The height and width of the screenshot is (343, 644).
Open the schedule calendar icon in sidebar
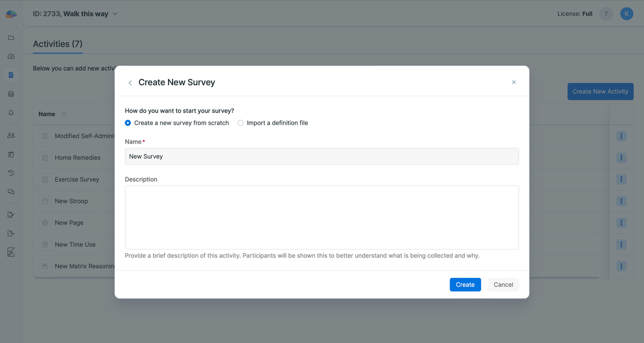(x=11, y=154)
